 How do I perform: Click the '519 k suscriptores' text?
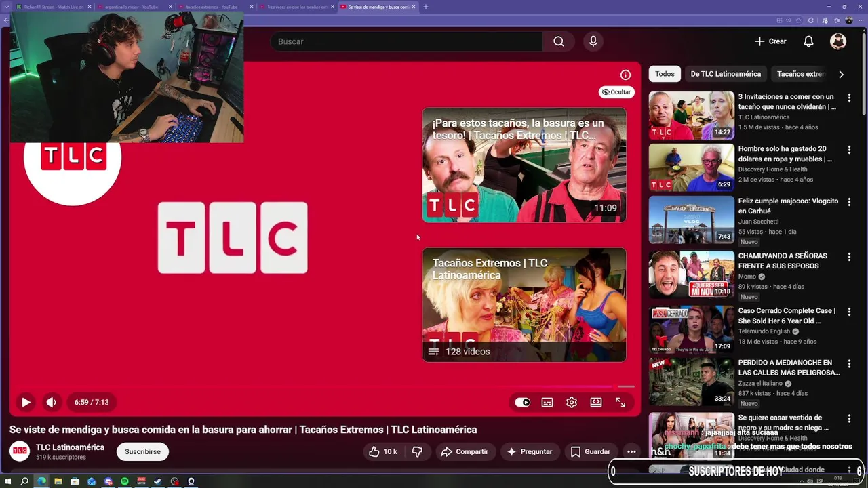[x=61, y=457]
